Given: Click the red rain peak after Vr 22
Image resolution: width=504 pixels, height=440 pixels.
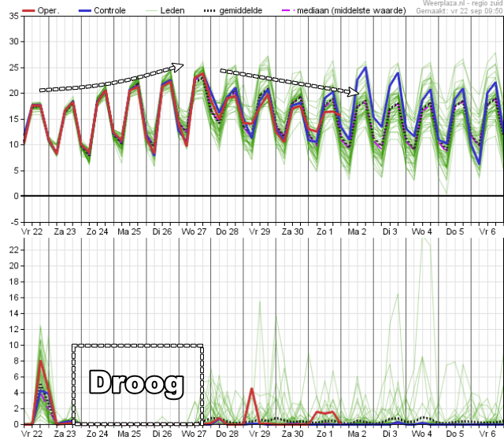Looking at the screenshot, I should 40,361.
